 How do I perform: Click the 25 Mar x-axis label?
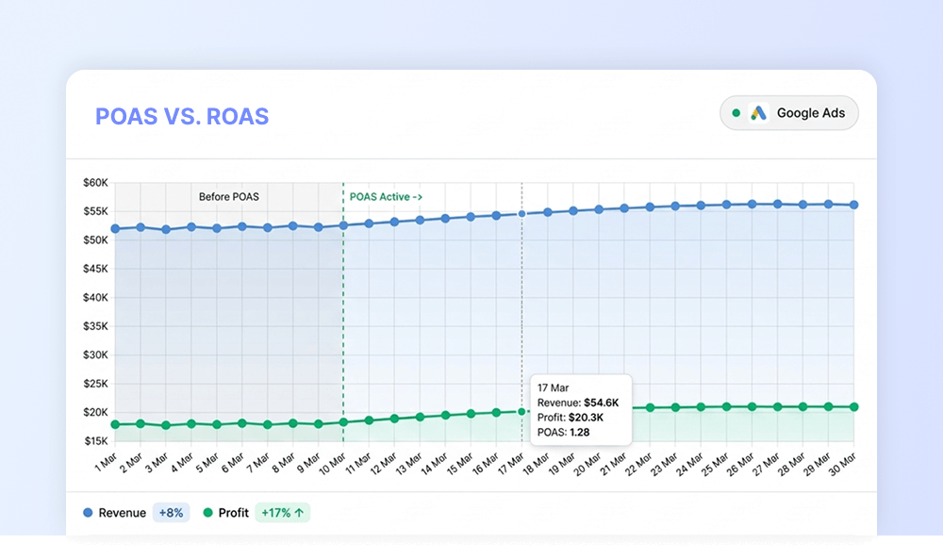(x=715, y=464)
